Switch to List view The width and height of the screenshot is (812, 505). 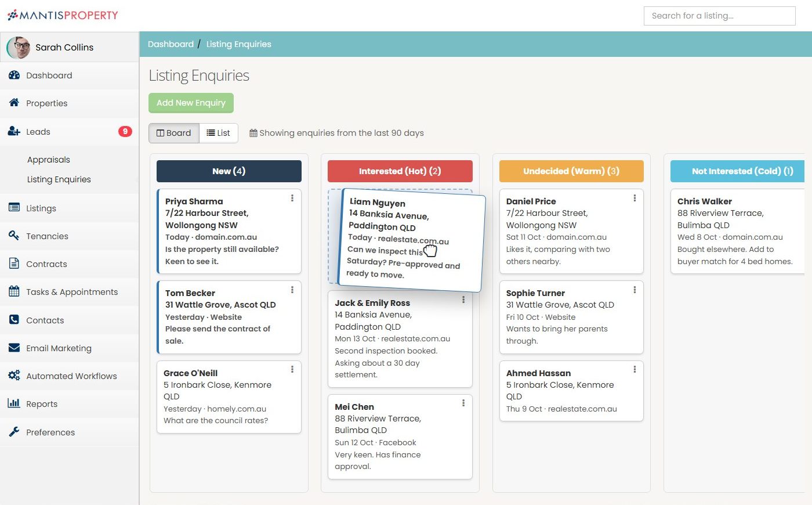tap(219, 133)
